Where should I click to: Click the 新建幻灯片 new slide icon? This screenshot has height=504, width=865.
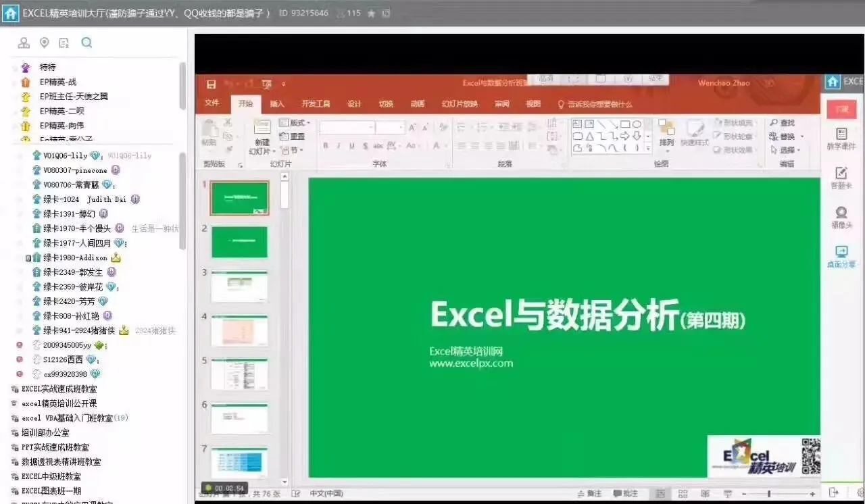click(x=262, y=127)
